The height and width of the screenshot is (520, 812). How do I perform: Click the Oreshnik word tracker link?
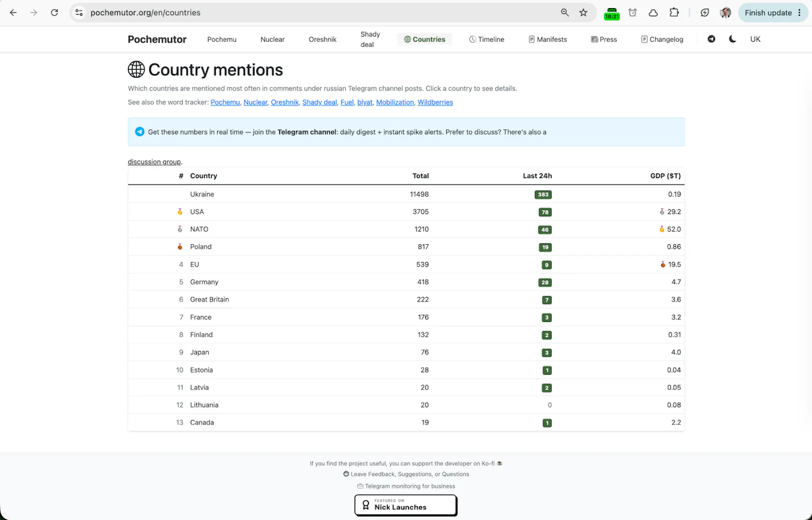point(285,102)
